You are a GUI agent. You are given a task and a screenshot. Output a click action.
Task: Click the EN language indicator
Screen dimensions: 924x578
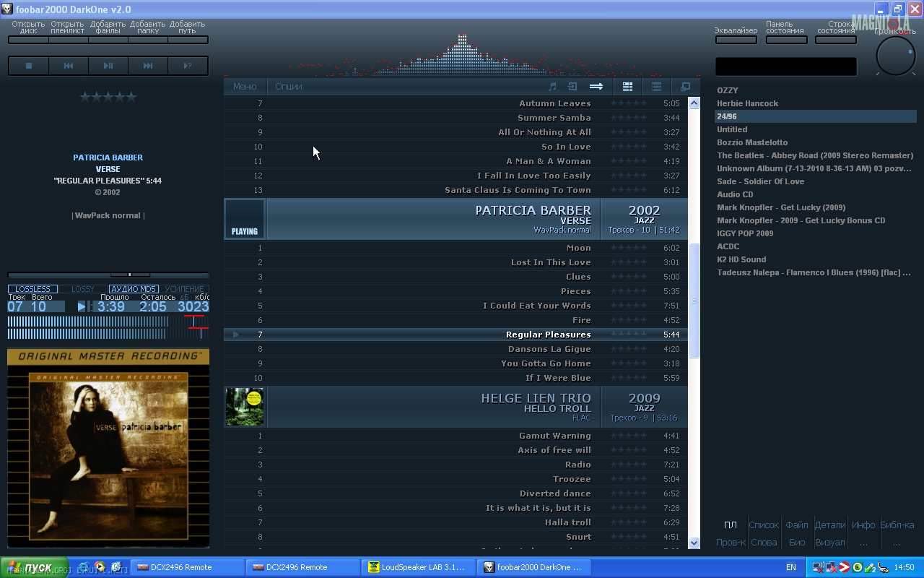click(791, 567)
